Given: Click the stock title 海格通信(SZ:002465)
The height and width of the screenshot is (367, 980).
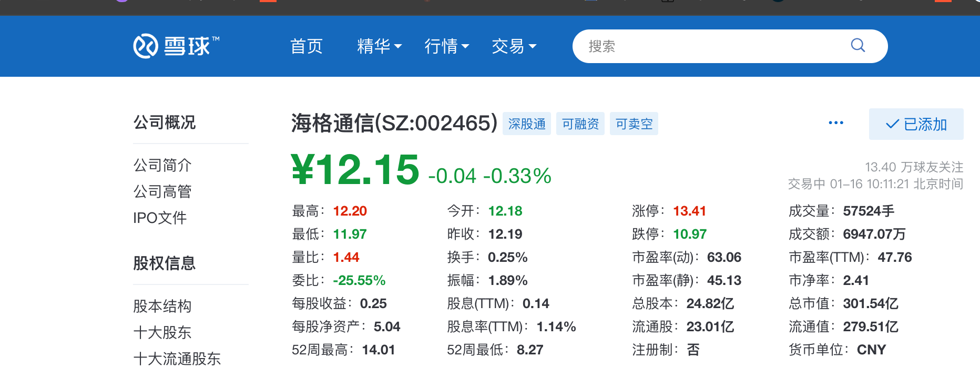Looking at the screenshot, I should click(394, 123).
